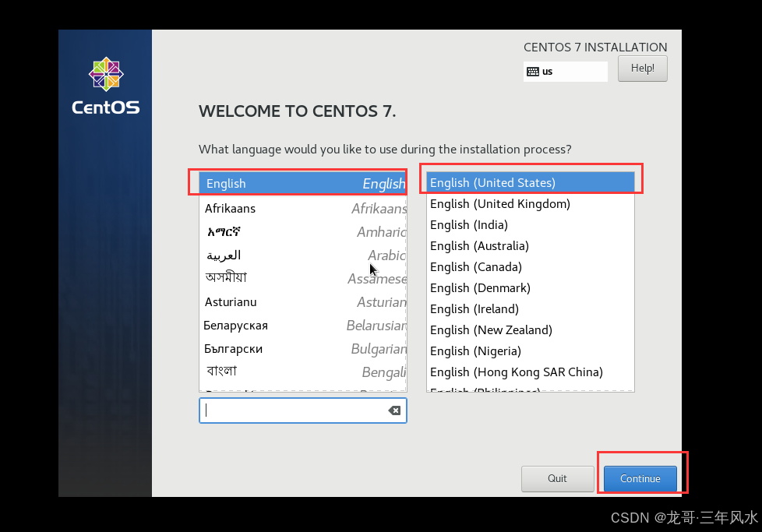Select English (United States) locale
This screenshot has height=532, width=762.
click(x=531, y=183)
